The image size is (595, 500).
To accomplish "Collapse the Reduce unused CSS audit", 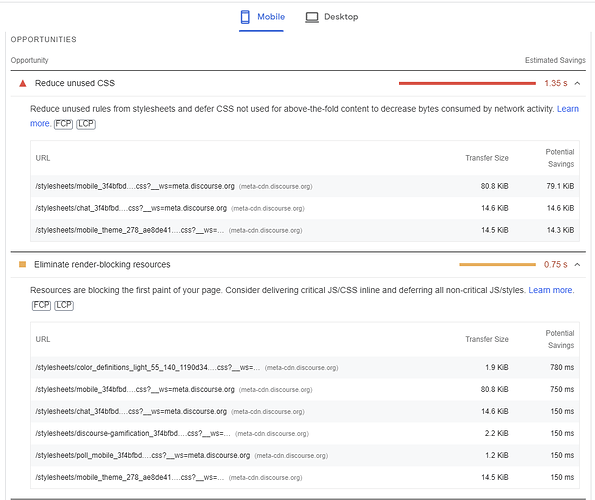I will (x=577, y=83).
